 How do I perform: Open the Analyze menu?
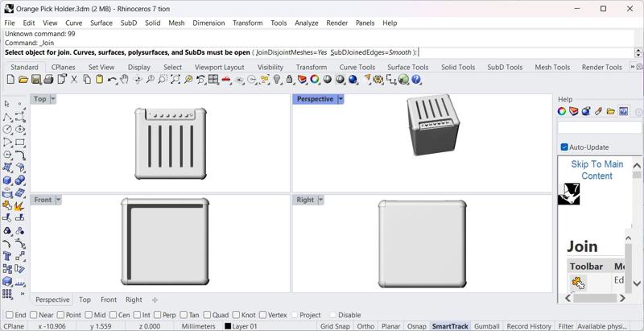[306, 23]
